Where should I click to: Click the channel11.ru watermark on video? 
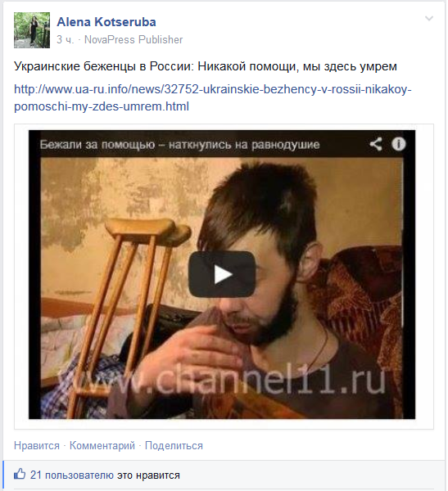click(224, 380)
